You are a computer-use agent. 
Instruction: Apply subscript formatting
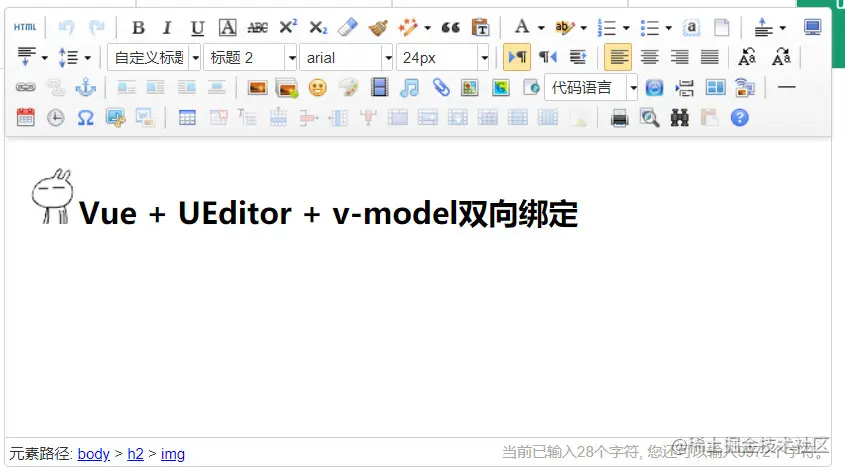click(x=318, y=27)
